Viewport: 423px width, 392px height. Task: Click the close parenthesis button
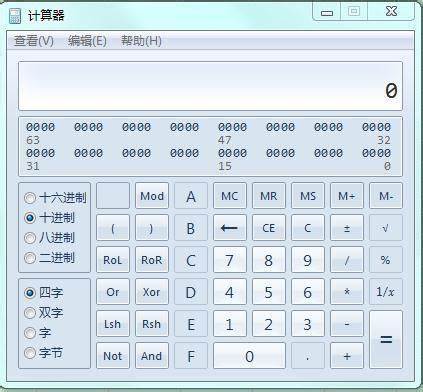pos(152,228)
